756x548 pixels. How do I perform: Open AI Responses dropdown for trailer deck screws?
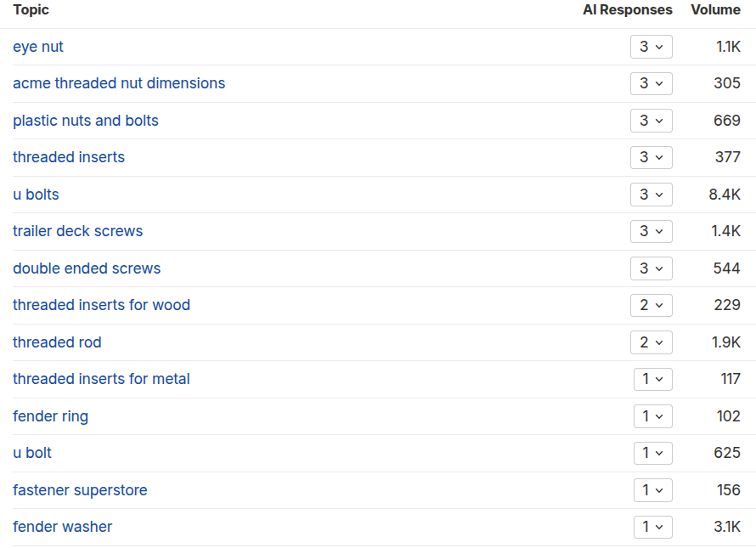tap(651, 231)
